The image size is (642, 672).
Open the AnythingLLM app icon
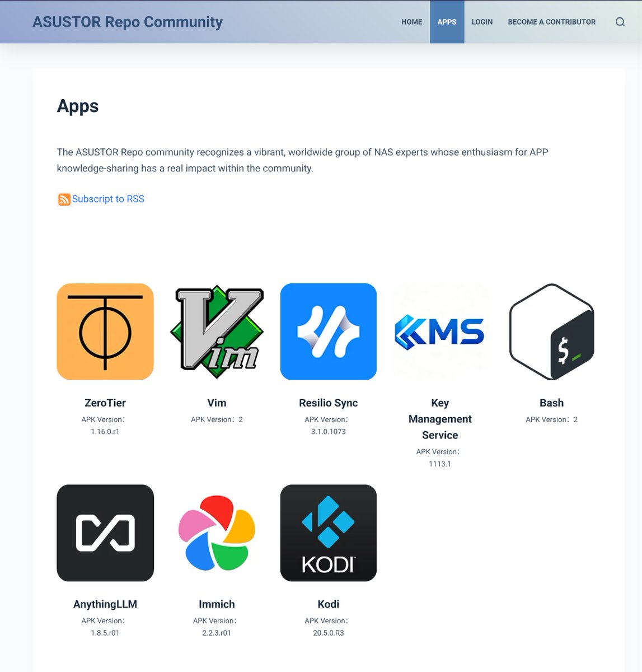point(105,533)
